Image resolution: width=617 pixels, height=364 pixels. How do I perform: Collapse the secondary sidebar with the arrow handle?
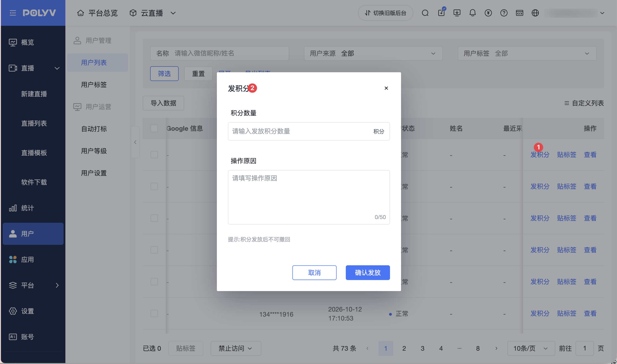135,142
